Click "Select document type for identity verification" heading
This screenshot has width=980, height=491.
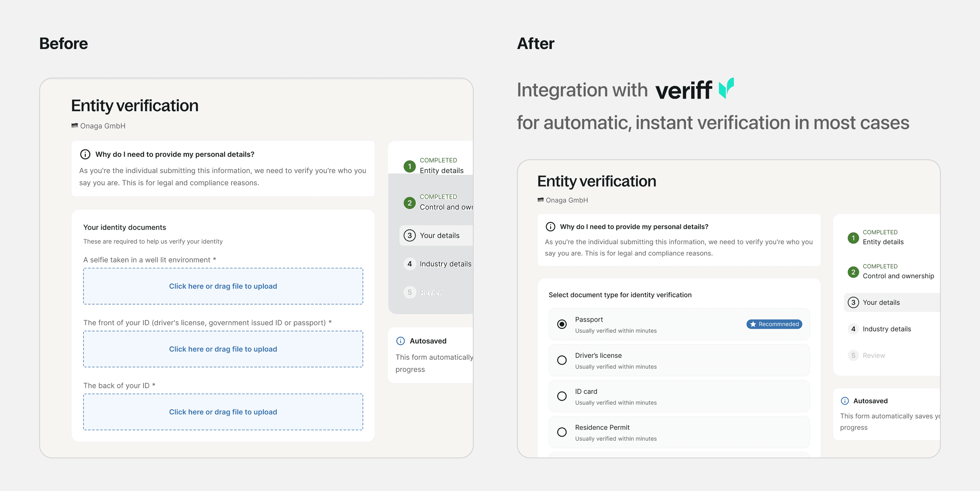[x=620, y=295]
